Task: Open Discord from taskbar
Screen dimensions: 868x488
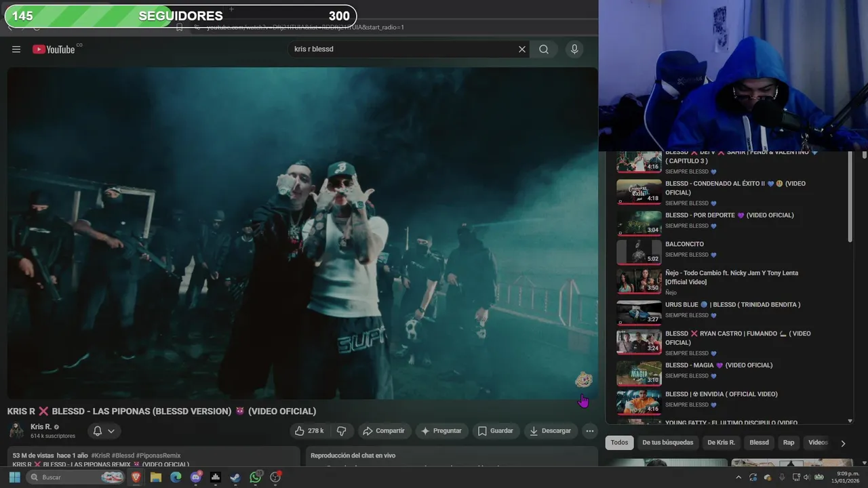Action: point(196,477)
